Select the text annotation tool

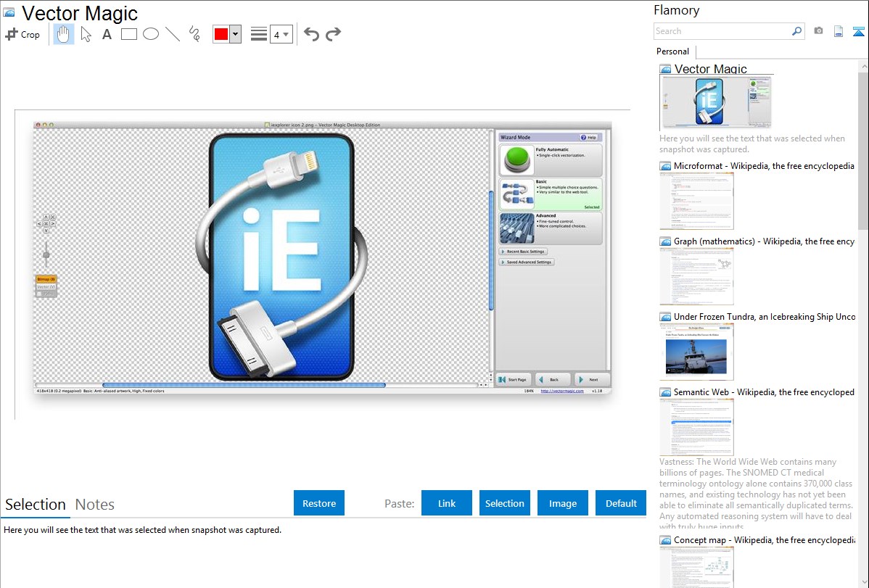107,34
